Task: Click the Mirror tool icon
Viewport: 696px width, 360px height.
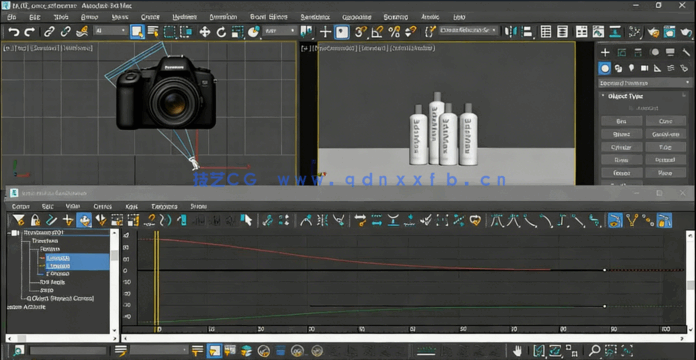Action: coord(511,32)
